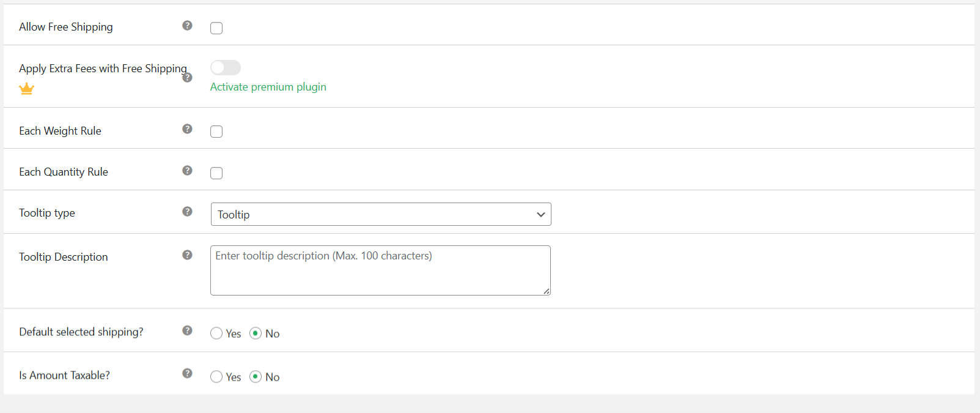Viewport: 980px width, 413px height.
Task: Select Yes for Is Amount Taxable
Action: (216, 377)
